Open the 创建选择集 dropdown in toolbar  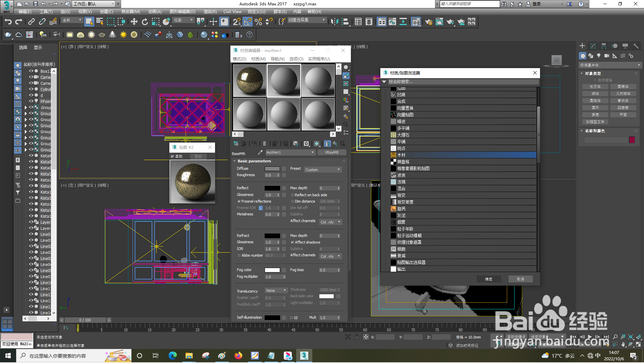pyautogui.click(x=307, y=20)
